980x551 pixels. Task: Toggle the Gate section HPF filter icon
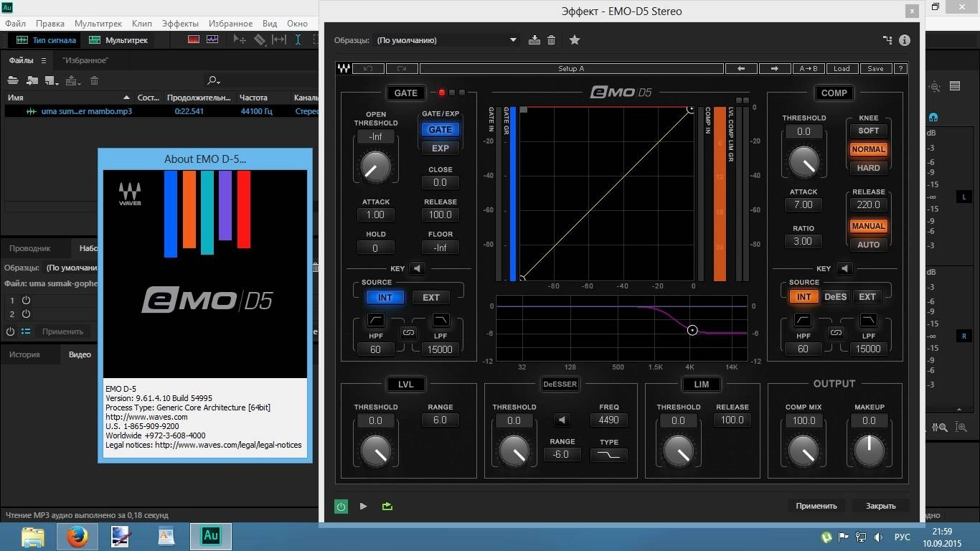tap(376, 320)
